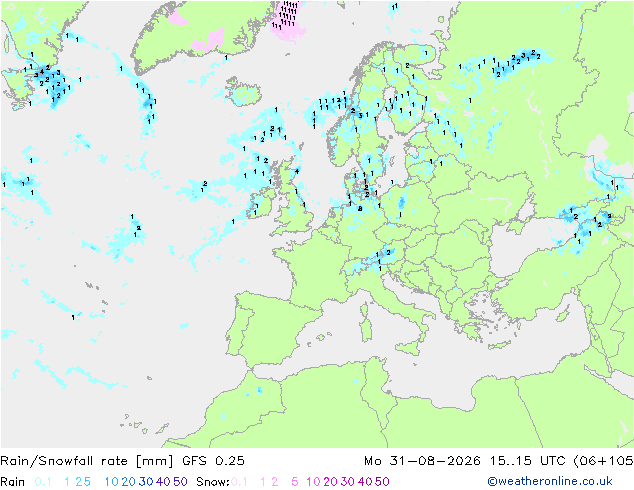Select the rain 30 legend value

[x=146, y=482]
